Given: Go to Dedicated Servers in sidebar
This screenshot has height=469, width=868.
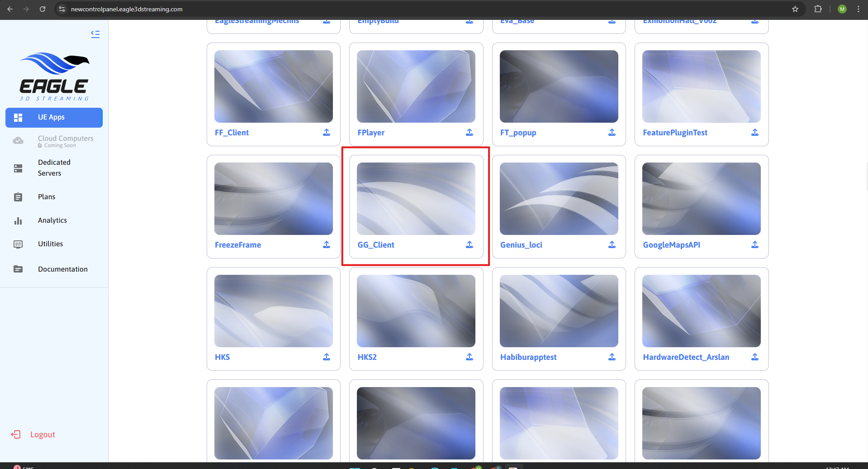Looking at the screenshot, I should [54, 167].
